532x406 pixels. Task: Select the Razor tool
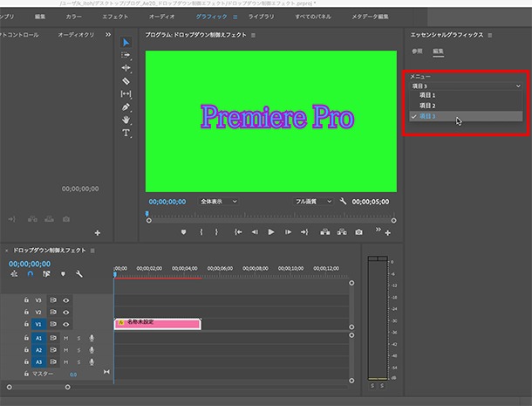pyautogui.click(x=126, y=81)
